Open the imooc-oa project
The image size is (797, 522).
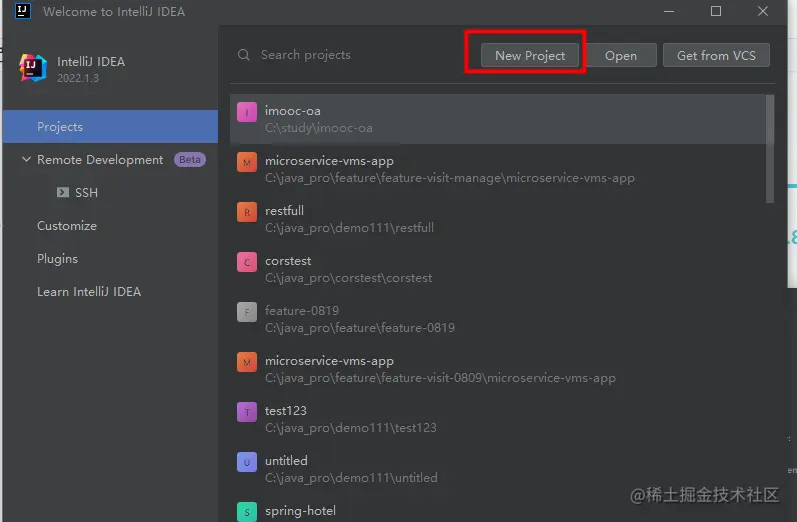coord(498,119)
